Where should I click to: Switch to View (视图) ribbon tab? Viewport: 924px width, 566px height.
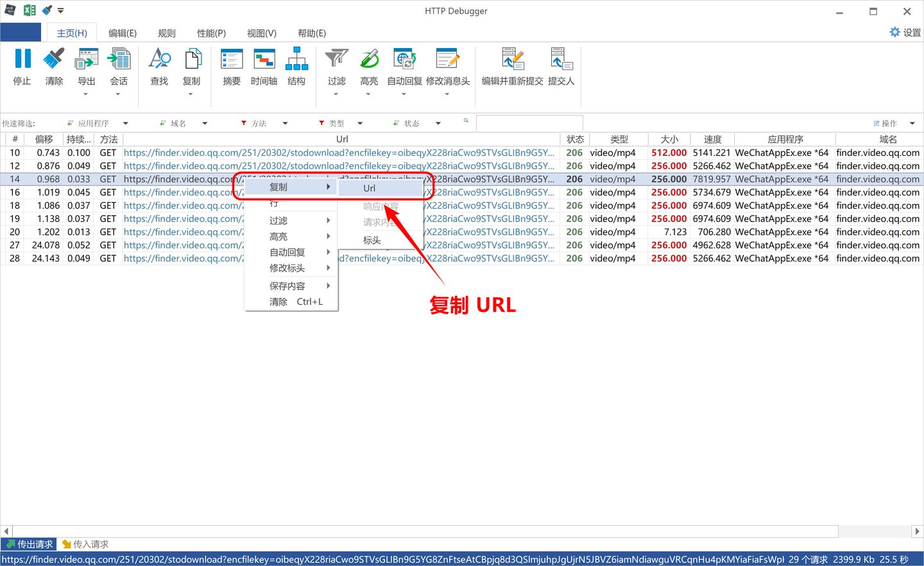pos(262,33)
